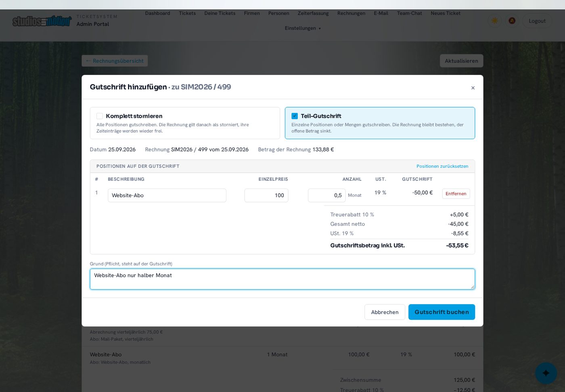Click the muted notification bell icon

click(512, 21)
